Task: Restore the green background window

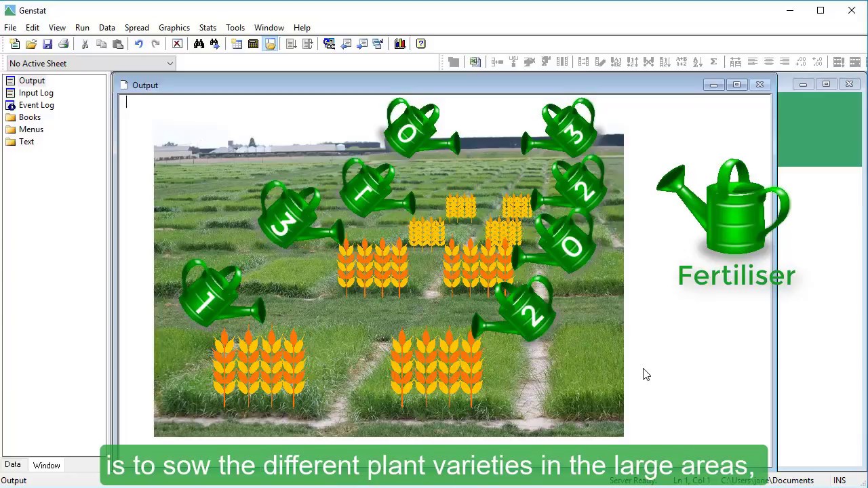Action: click(826, 84)
